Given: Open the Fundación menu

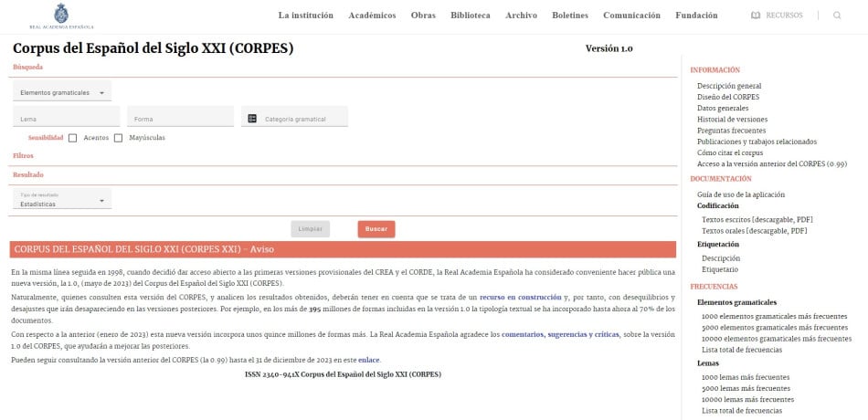Looking at the screenshot, I should point(696,16).
